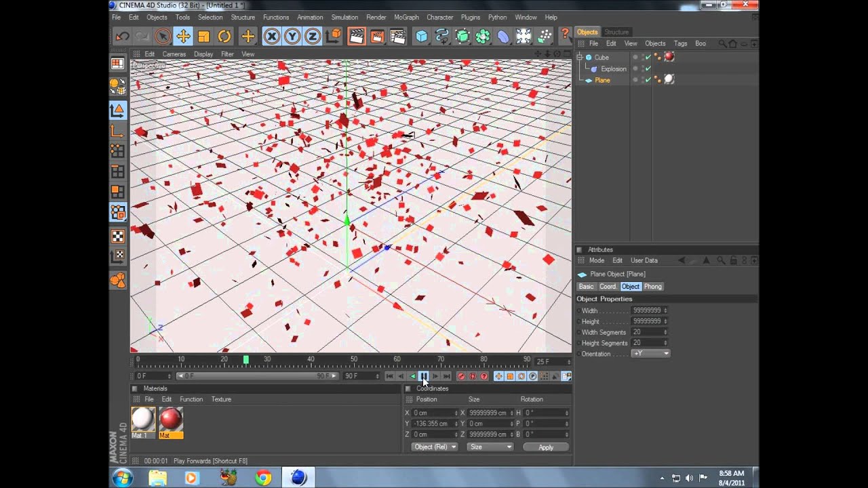Activate the Rotate tool
The image size is (868, 488).
click(224, 37)
